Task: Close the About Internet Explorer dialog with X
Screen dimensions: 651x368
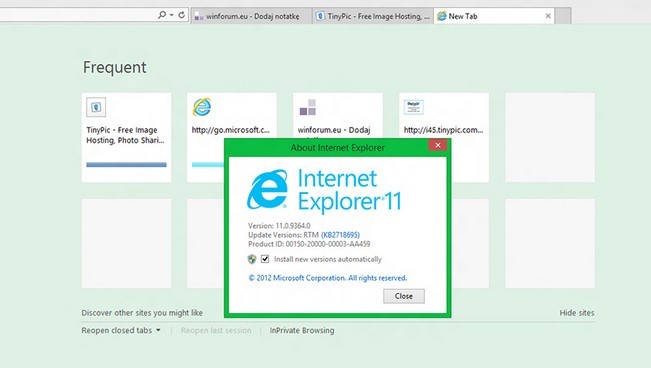Action: coord(438,145)
